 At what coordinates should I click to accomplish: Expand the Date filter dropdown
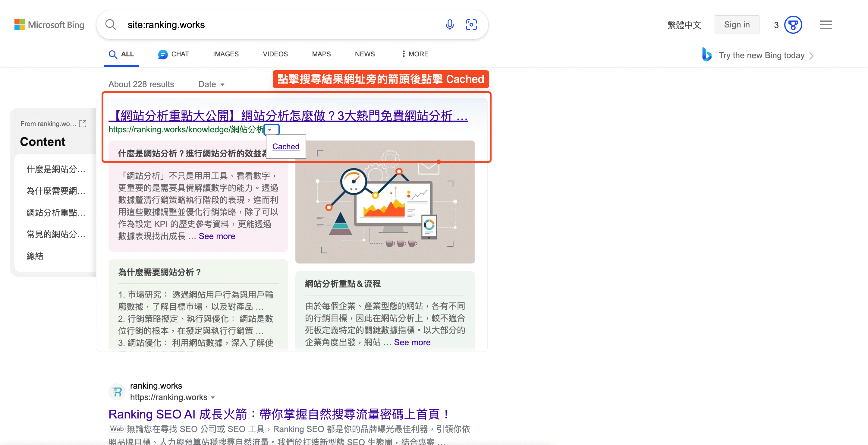pos(211,84)
